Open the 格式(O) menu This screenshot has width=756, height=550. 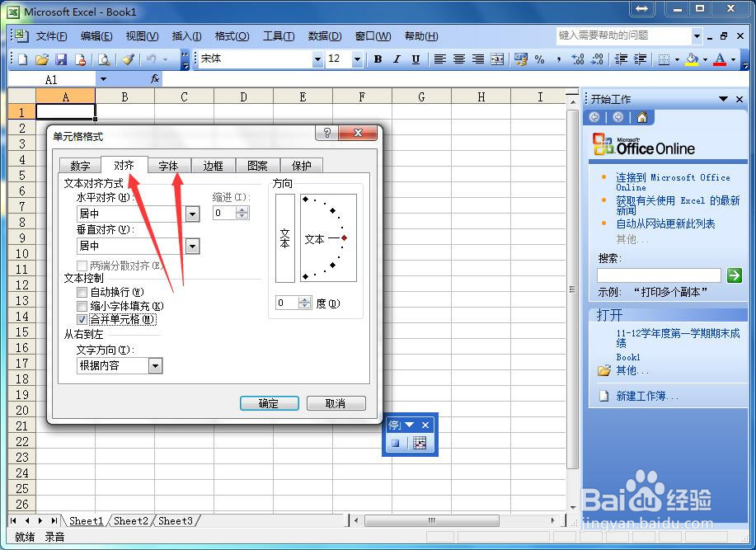pyautogui.click(x=232, y=36)
